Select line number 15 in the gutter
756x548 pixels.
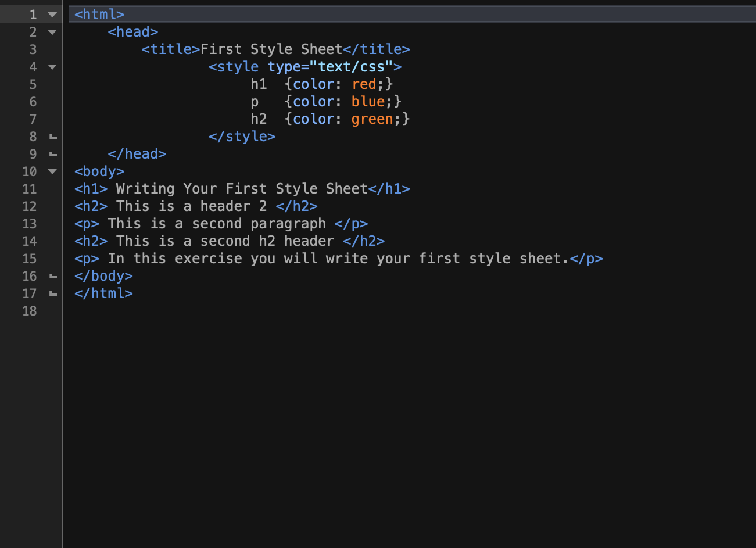point(30,259)
